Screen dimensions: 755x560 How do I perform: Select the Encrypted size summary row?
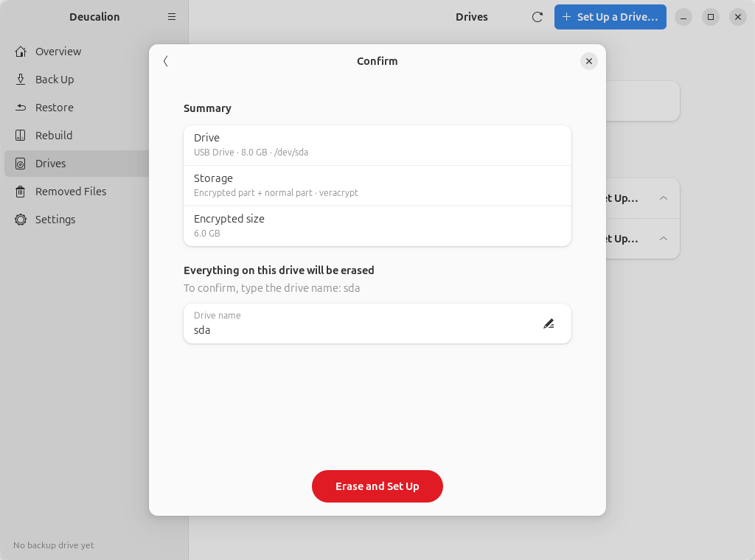(x=377, y=226)
